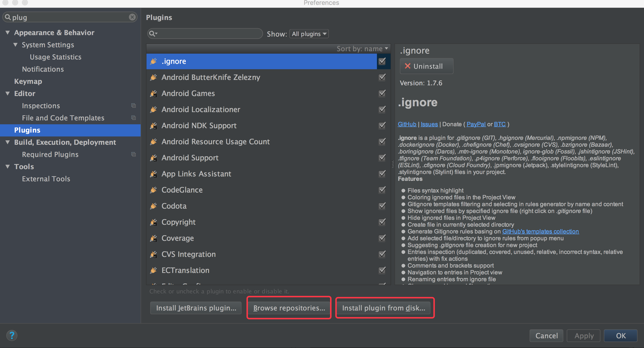Click the CodeGlance plugin icon

154,190
